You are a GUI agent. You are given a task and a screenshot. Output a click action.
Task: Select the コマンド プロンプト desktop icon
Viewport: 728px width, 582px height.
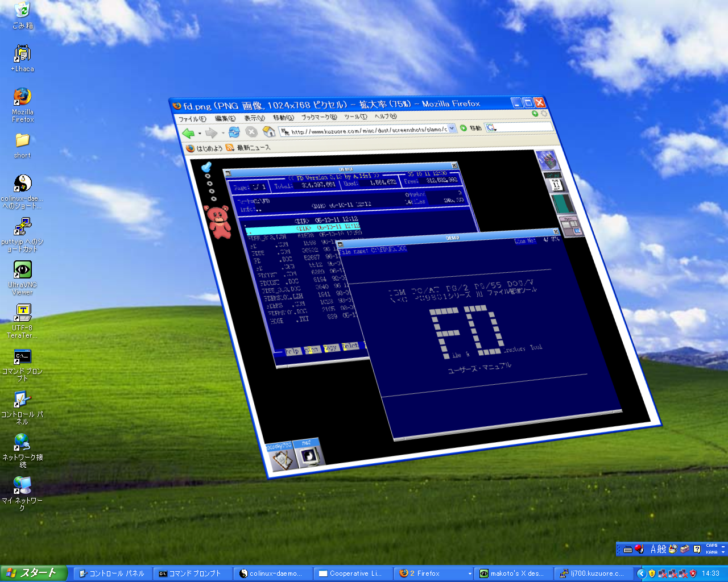[22, 365]
